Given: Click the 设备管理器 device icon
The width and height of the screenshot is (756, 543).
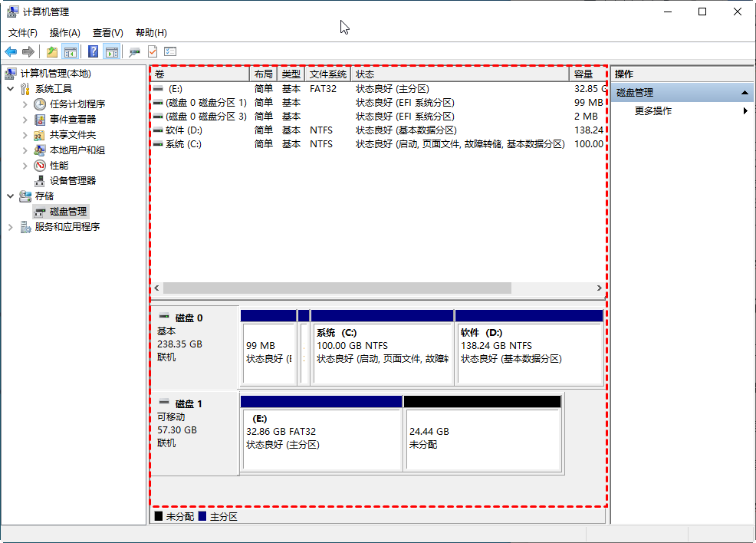Looking at the screenshot, I should 40,181.
